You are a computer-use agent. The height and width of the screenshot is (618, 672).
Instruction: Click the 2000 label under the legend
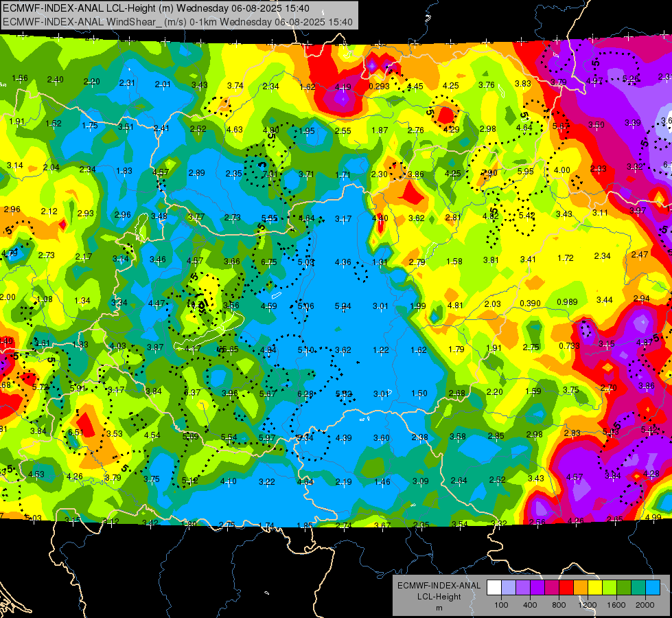point(645,605)
